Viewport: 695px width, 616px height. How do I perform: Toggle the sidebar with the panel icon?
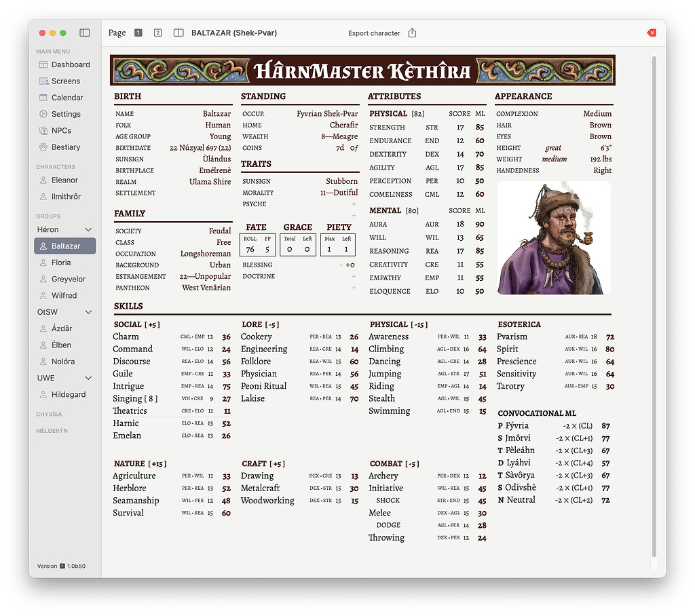click(x=84, y=32)
